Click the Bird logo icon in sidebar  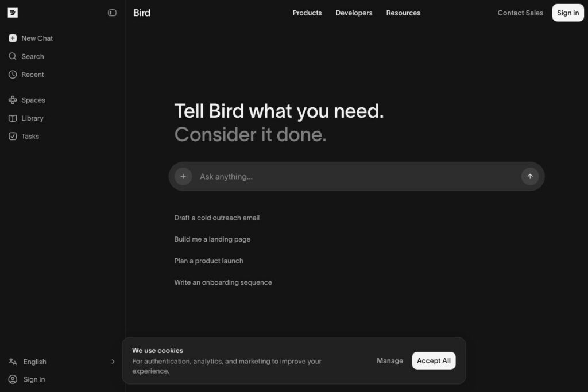(13, 13)
